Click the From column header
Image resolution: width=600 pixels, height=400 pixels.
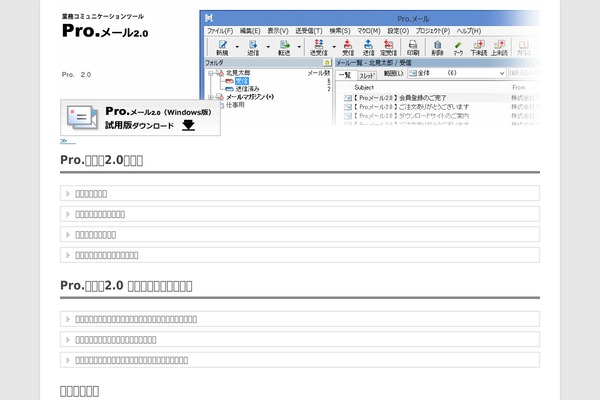coord(519,87)
